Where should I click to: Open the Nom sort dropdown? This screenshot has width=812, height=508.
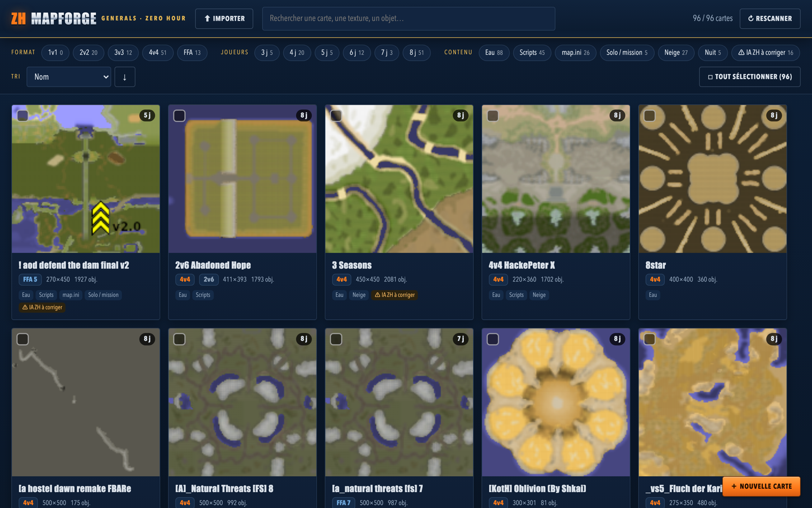pyautogui.click(x=69, y=77)
